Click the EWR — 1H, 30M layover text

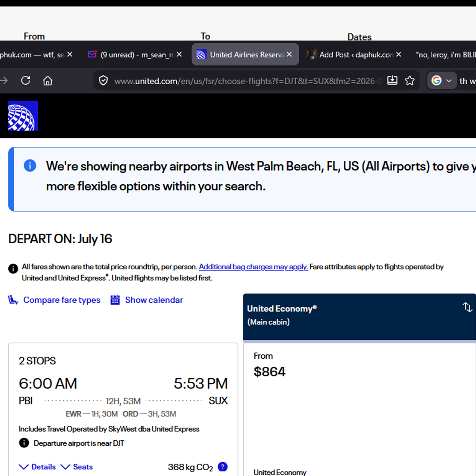(92, 414)
